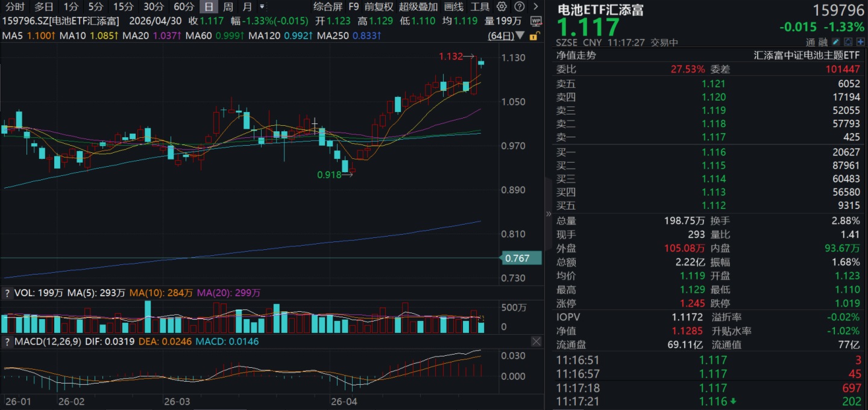Click the pencil edit icon under the price
This screenshot has width=868, height=410.
(x=835, y=42)
